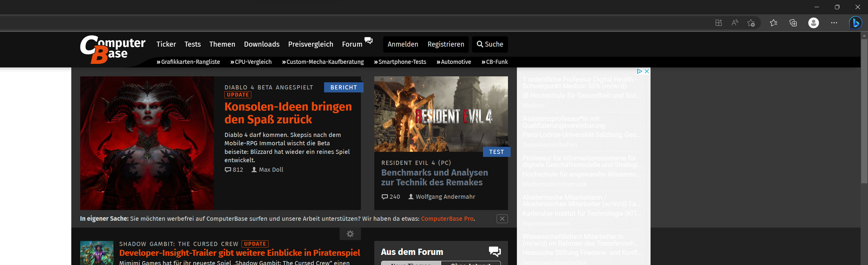The image size is (868, 265).
Task: Open Grafikkarten-Rangliste link
Action: coord(188,62)
